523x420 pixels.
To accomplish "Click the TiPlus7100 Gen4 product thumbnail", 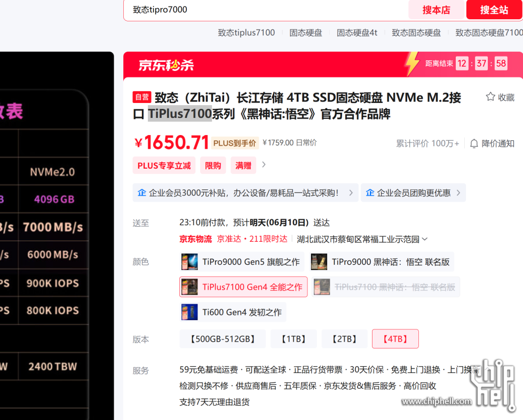I will (189, 287).
